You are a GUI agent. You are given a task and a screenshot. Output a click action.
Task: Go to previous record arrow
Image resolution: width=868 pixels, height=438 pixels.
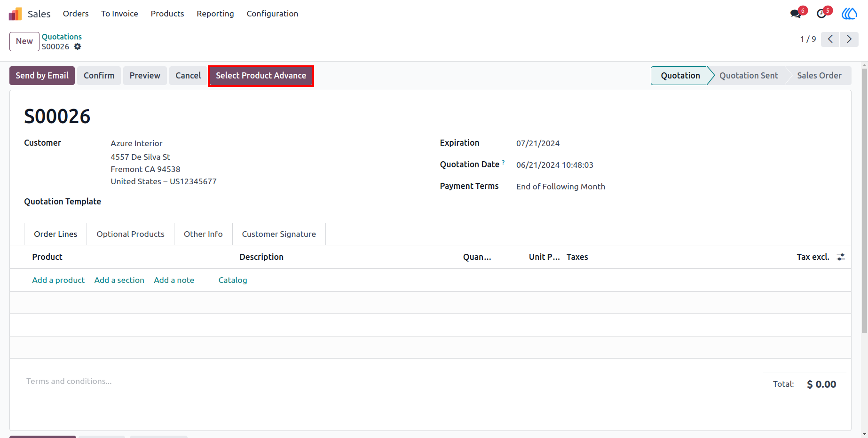(x=830, y=39)
